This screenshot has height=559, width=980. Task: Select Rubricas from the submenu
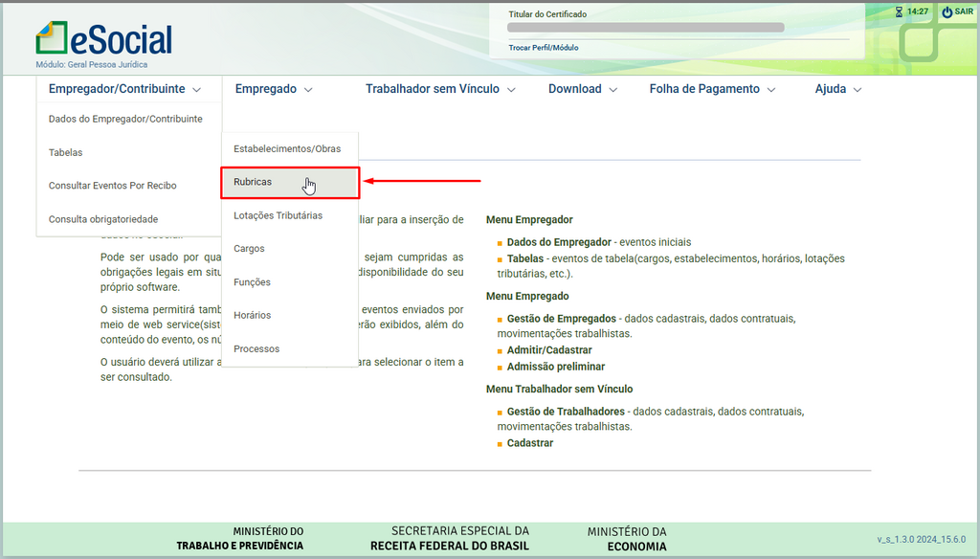pyautogui.click(x=253, y=182)
